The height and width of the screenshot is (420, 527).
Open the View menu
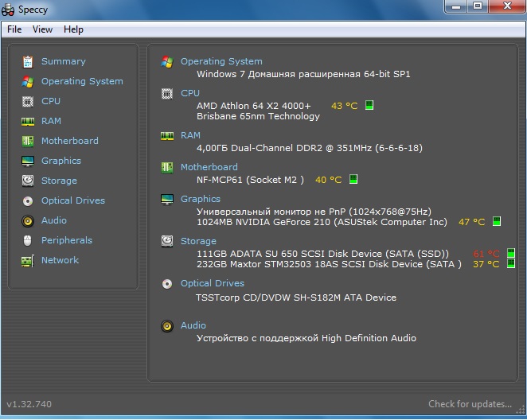pos(42,29)
